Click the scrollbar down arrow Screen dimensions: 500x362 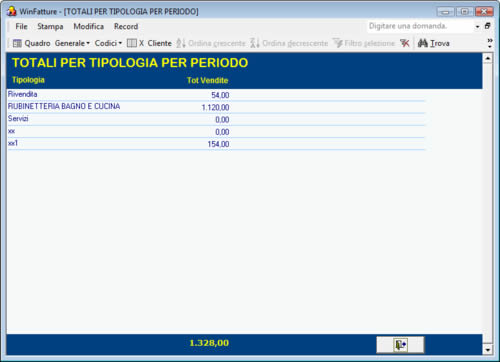tap(488, 350)
